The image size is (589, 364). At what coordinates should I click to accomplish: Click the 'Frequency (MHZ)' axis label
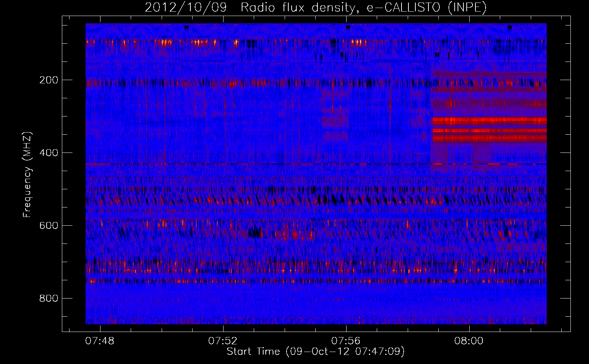(27, 174)
